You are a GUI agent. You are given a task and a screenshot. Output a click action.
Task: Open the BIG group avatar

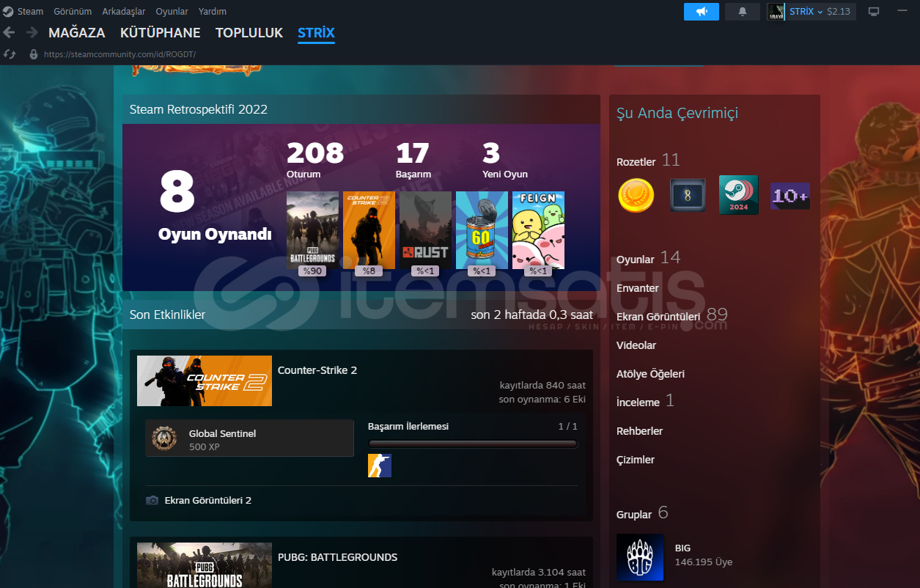(640, 557)
